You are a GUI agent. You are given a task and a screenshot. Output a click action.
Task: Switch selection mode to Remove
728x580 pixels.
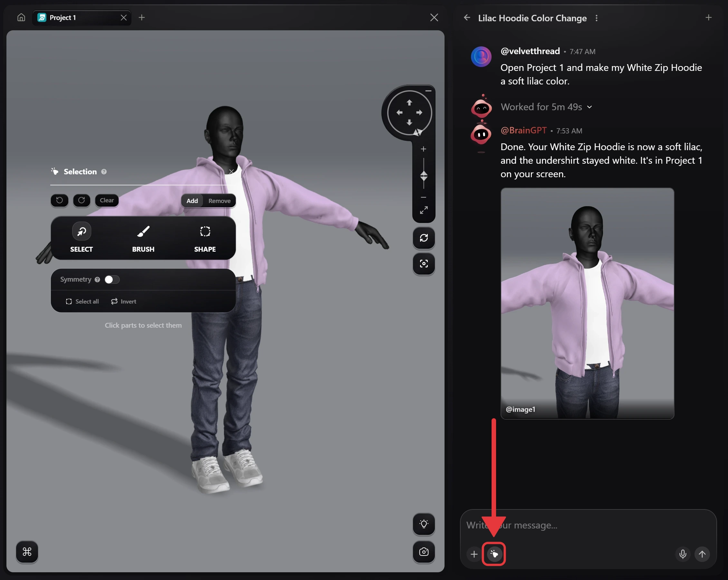tap(219, 201)
